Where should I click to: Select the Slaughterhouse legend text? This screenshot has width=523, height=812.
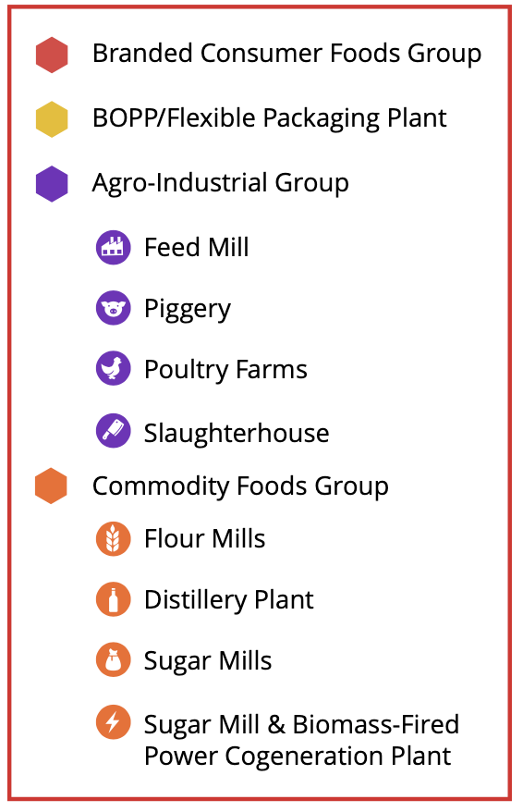[237, 433]
